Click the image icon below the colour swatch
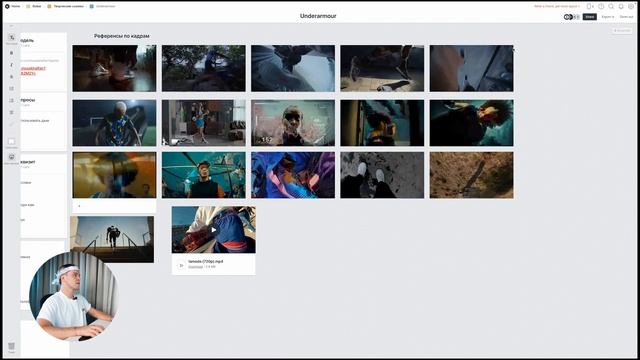Screen dimensions: 640x360 (x=11, y=157)
